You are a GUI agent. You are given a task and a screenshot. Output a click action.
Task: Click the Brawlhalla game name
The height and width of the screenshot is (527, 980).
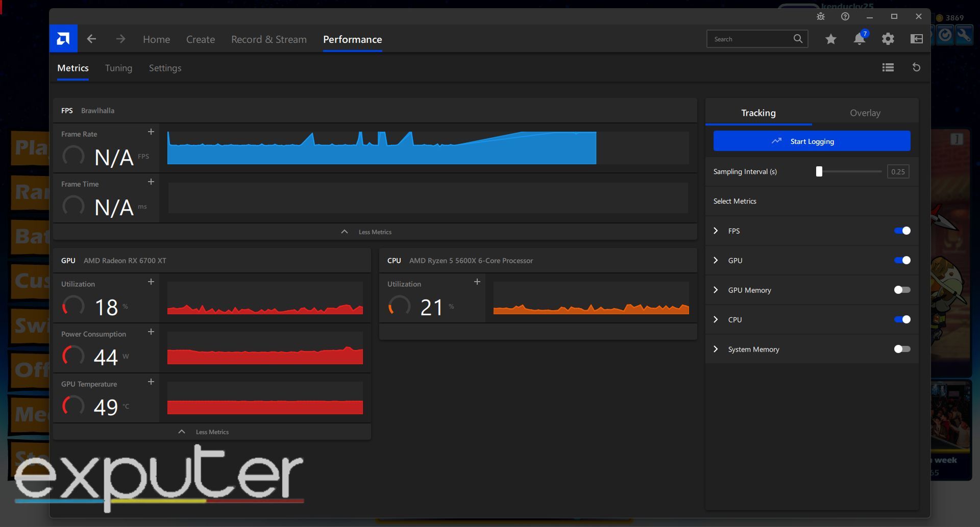pos(97,110)
